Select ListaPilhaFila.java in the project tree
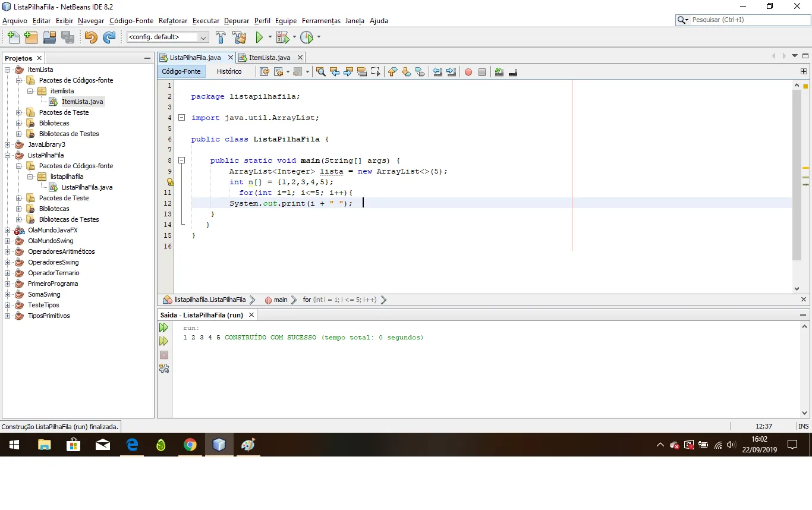 [x=87, y=187]
